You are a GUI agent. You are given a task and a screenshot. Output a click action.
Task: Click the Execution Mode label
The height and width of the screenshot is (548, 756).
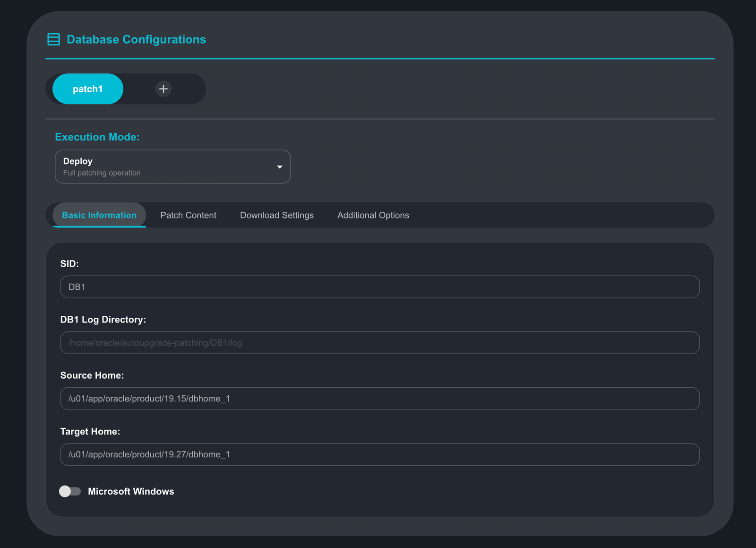pos(97,137)
